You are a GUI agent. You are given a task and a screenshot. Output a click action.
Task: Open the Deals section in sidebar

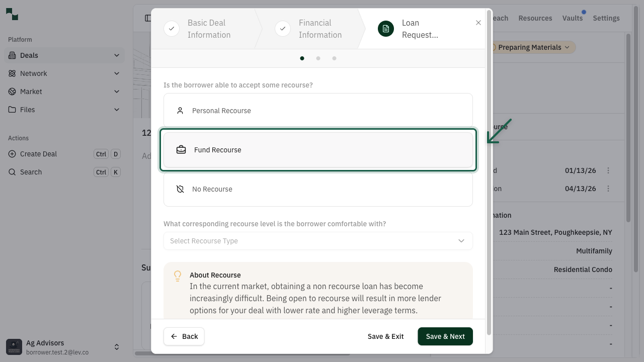[x=28, y=55]
